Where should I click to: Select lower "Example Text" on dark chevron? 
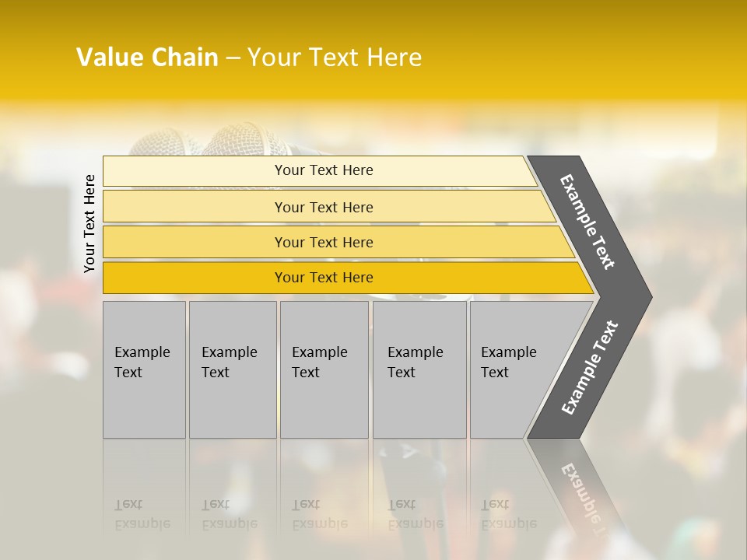coord(589,368)
